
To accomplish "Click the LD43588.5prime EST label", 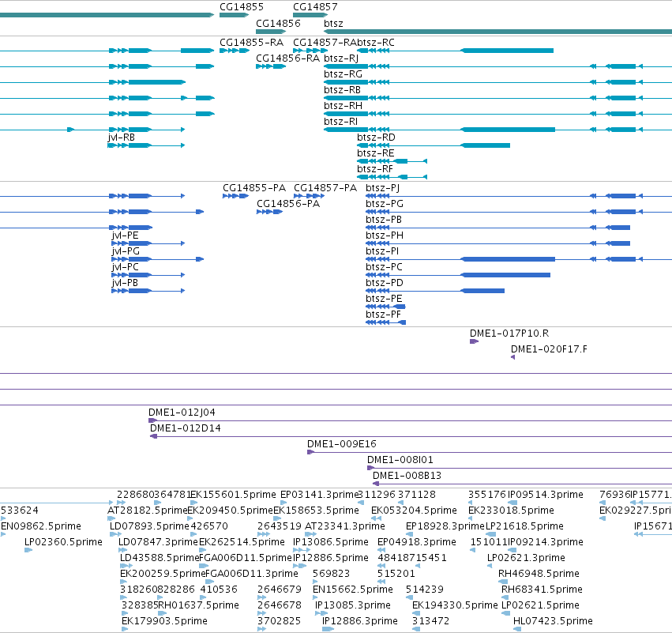I will click(x=160, y=558).
